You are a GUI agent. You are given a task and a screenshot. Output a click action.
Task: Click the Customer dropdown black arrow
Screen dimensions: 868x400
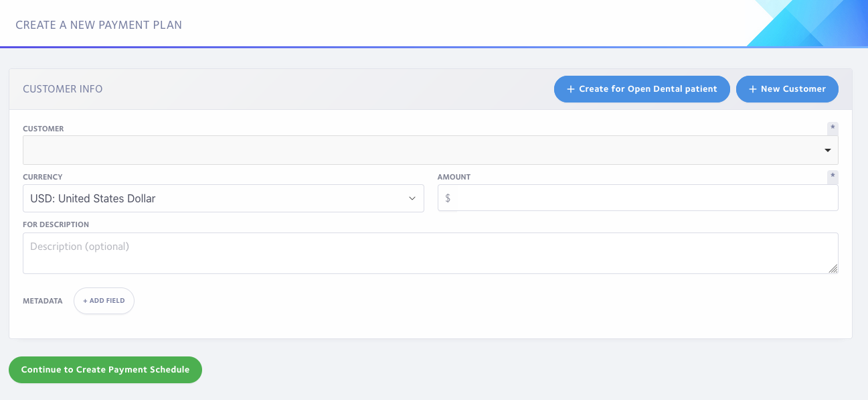[828, 151]
